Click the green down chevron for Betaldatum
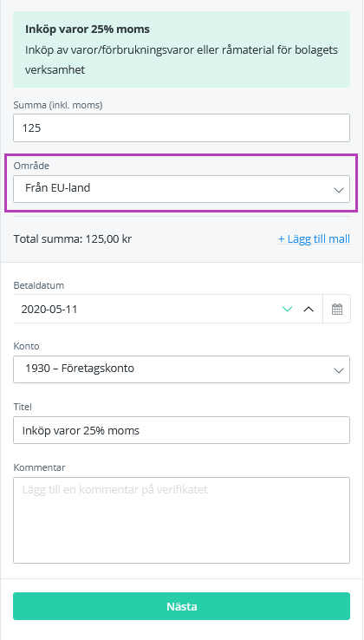 [288, 309]
